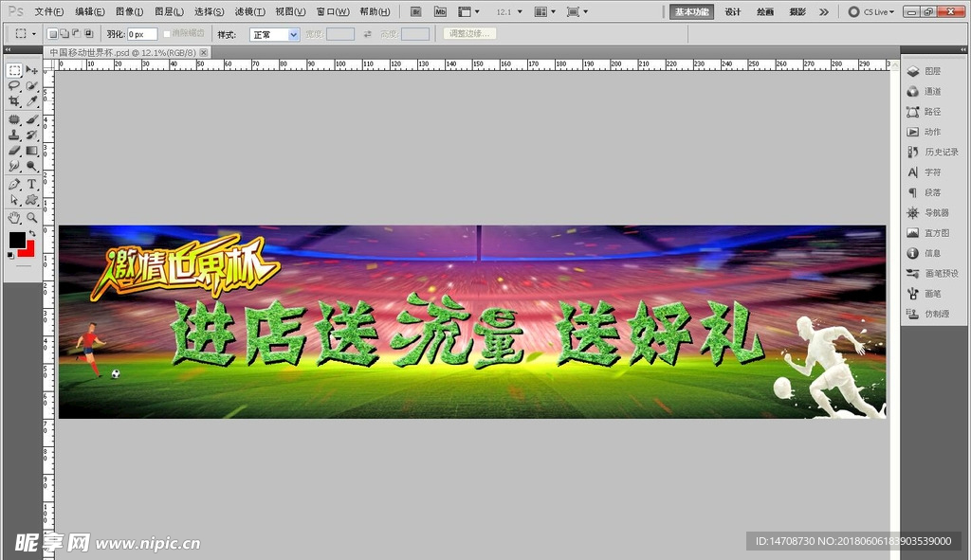The image size is (971, 560).
Task: Open the 图层 layers panel
Action: point(924,71)
